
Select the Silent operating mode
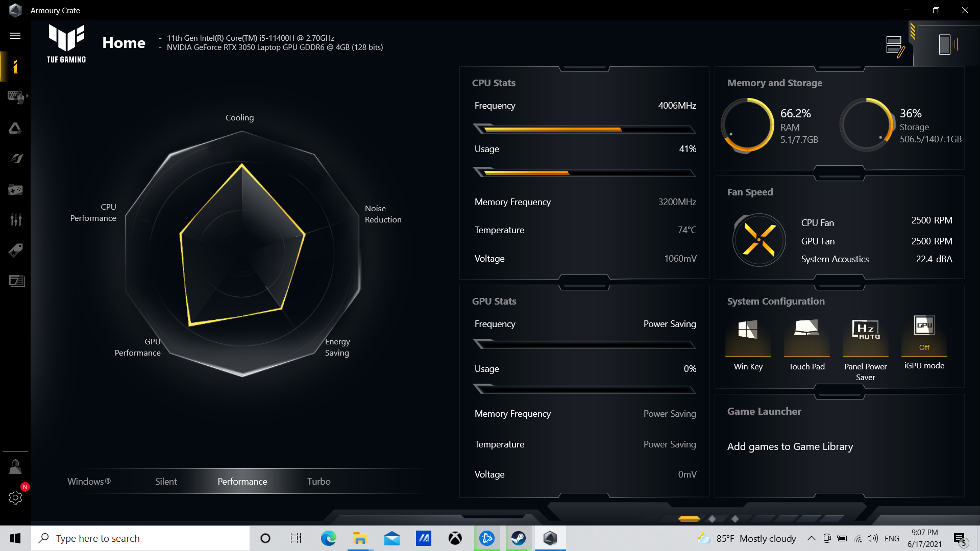pos(166,481)
